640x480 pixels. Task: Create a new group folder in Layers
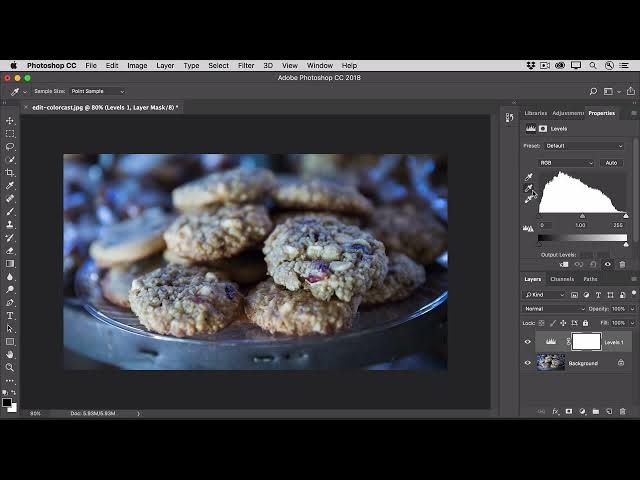[x=596, y=411]
